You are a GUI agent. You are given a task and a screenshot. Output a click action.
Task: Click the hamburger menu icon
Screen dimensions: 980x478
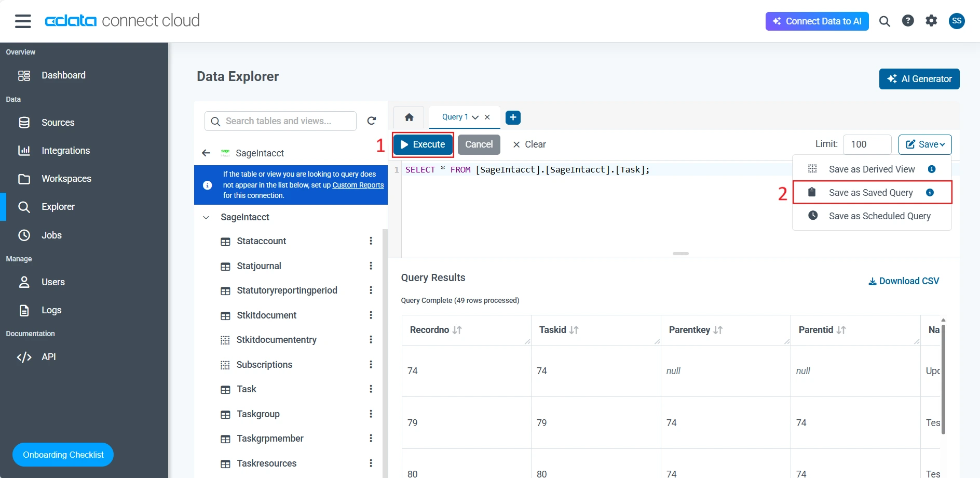(23, 21)
